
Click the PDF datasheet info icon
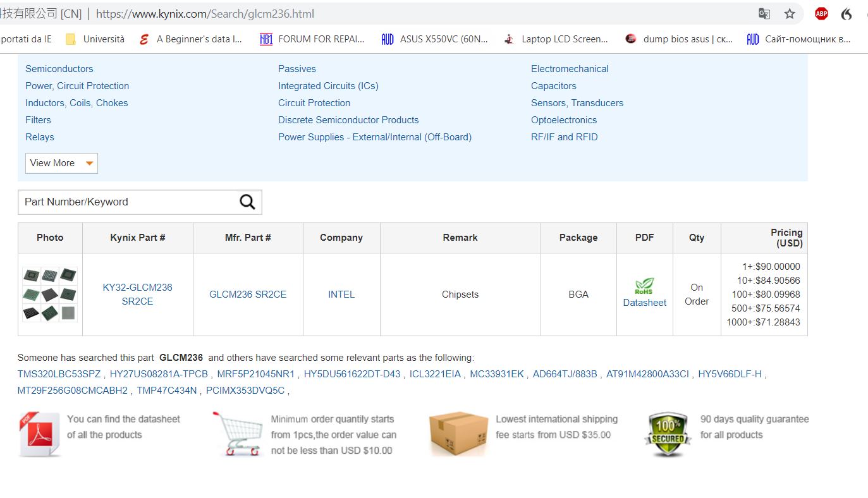coord(40,435)
